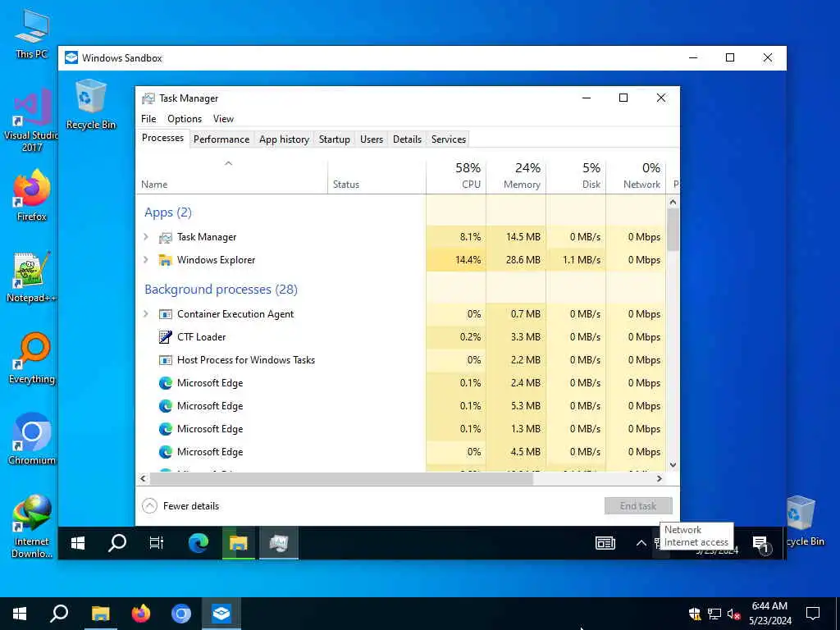Launch Firefox from the host taskbar
This screenshot has height=630, width=840.
141,614
